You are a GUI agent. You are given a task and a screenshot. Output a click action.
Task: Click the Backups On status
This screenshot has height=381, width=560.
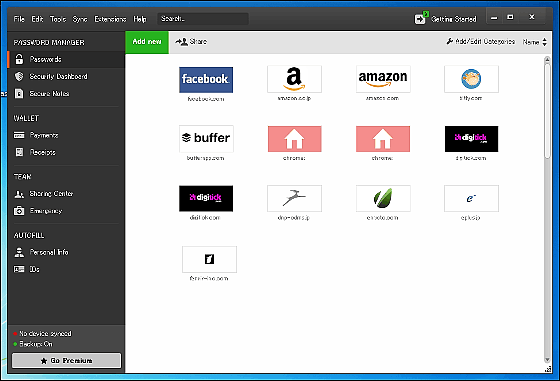point(33,344)
